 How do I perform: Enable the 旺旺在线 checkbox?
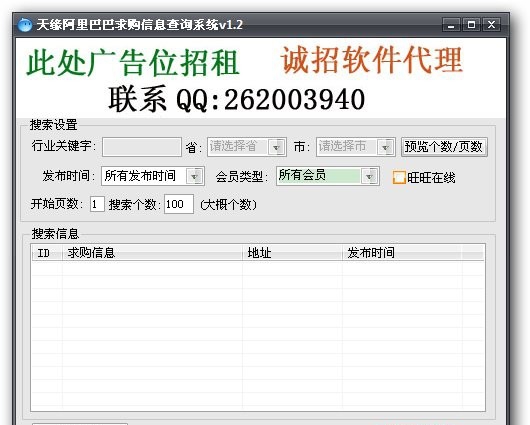point(399,177)
